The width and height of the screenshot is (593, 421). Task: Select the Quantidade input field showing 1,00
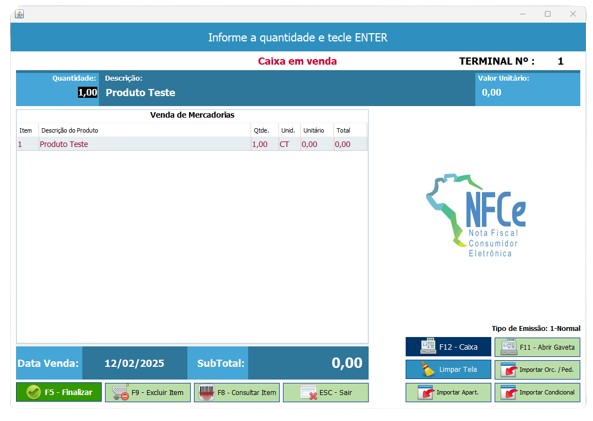click(x=88, y=93)
